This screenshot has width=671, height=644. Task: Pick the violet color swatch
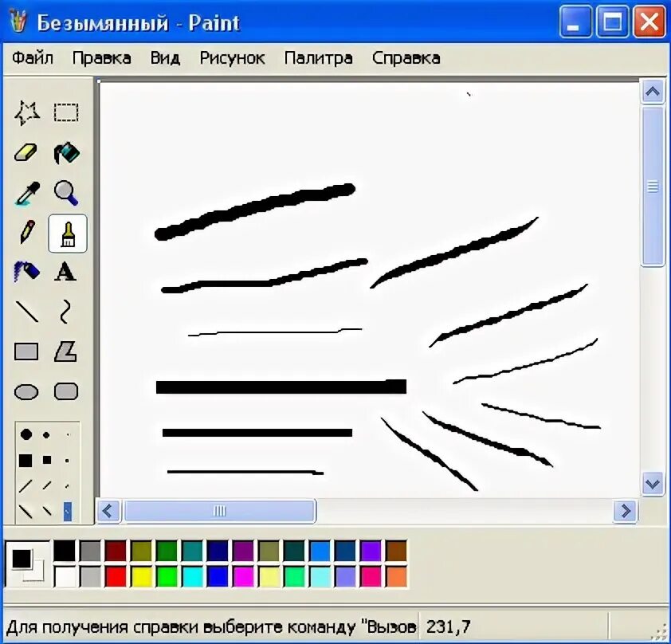pyautogui.click(x=371, y=551)
